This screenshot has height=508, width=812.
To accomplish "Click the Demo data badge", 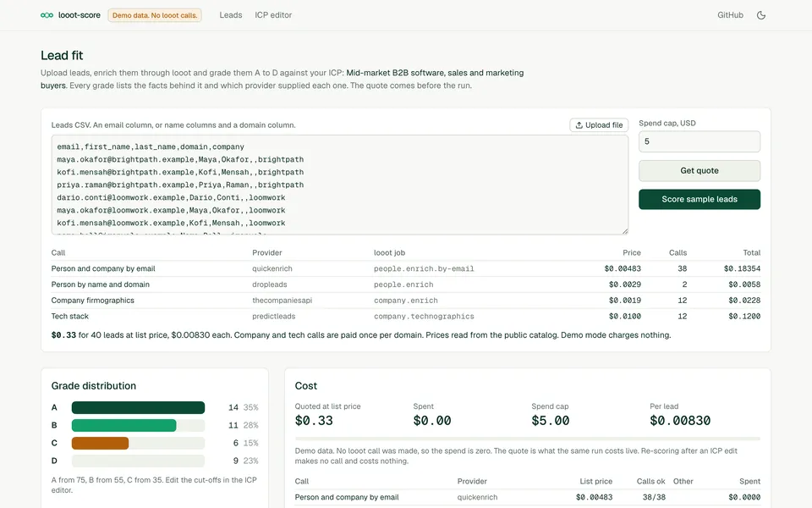I will click(x=155, y=15).
